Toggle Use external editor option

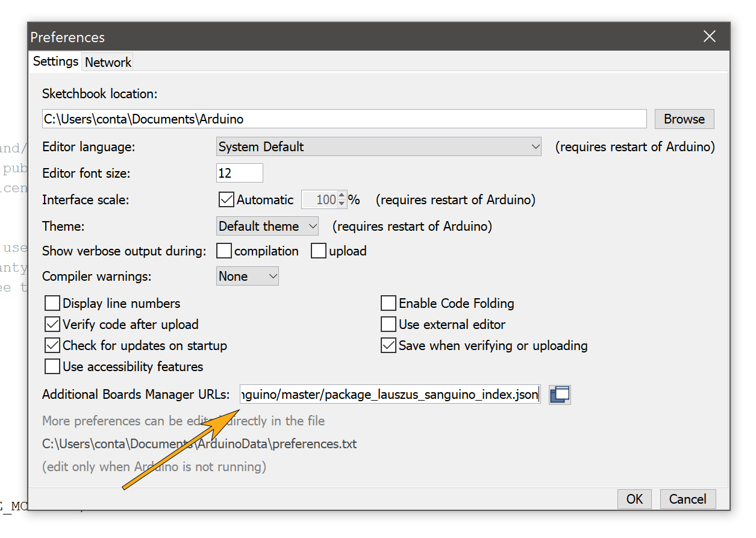[x=389, y=324]
